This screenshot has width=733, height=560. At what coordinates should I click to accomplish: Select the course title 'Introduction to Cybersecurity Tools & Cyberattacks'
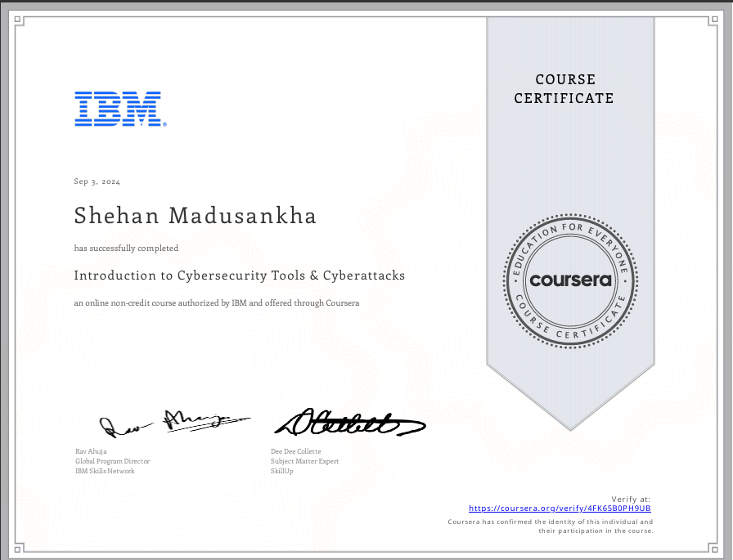click(240, 276)
